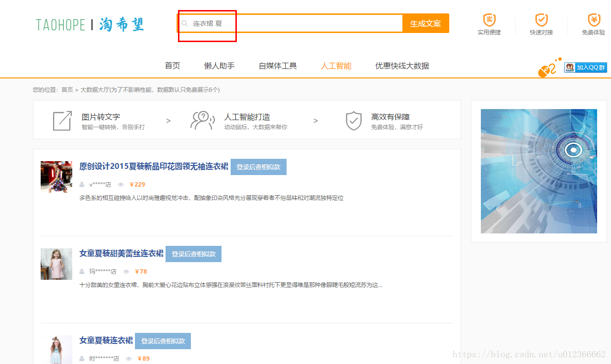Open the 优惠快线大数据 navigation tab

coord(402,66)
